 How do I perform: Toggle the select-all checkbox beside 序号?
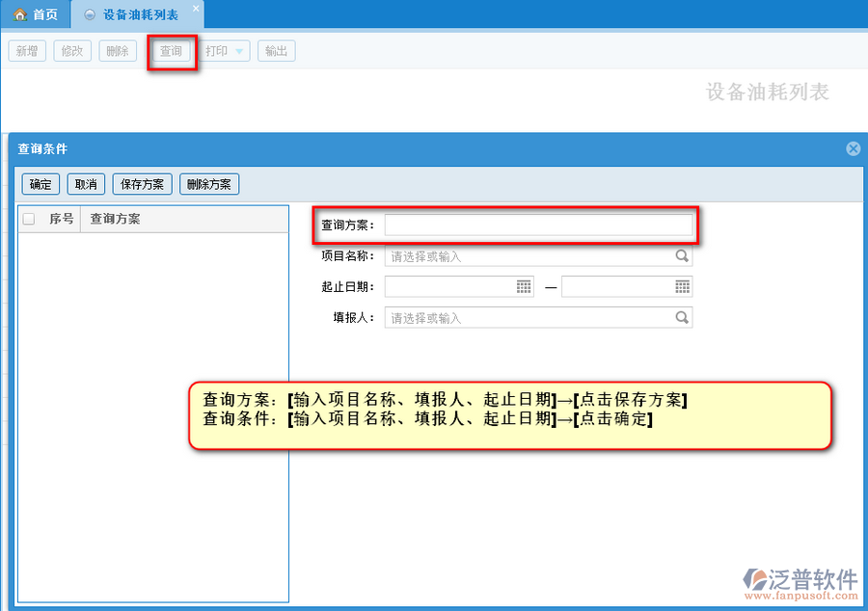tap(29, 219)
